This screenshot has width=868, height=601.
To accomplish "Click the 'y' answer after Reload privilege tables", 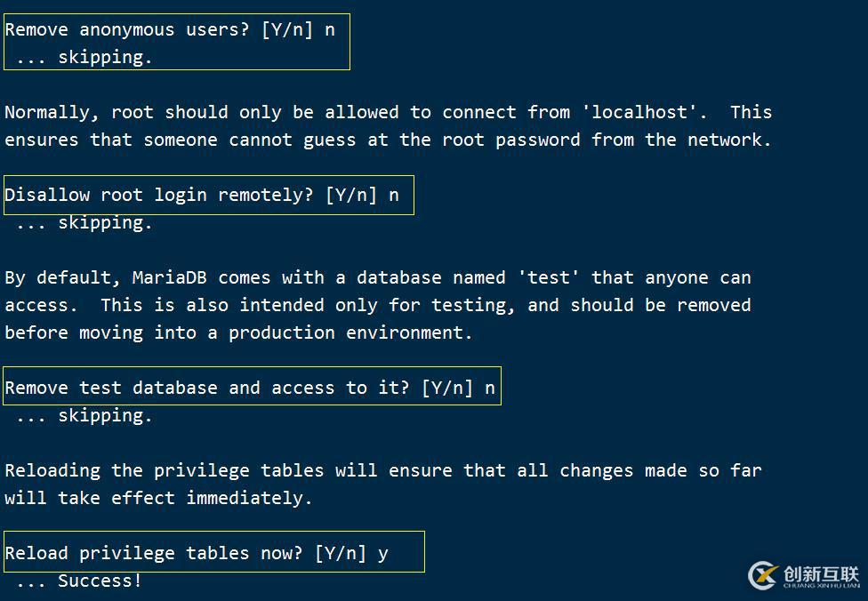I will 382,553.
